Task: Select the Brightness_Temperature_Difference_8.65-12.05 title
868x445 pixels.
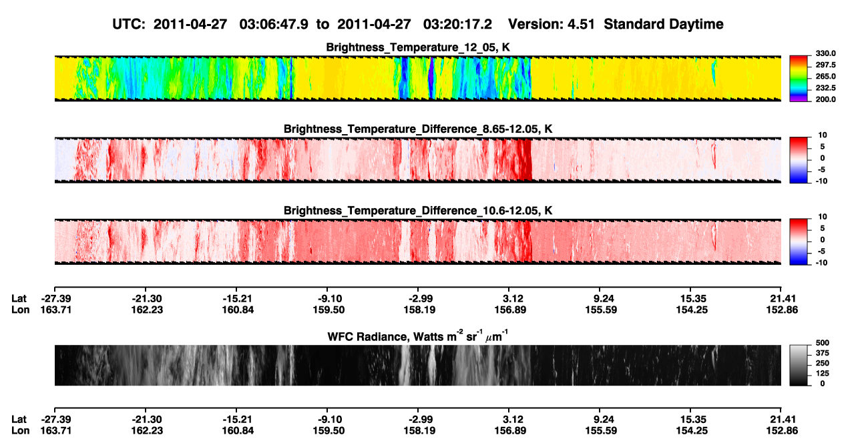Action: [418, 129]
